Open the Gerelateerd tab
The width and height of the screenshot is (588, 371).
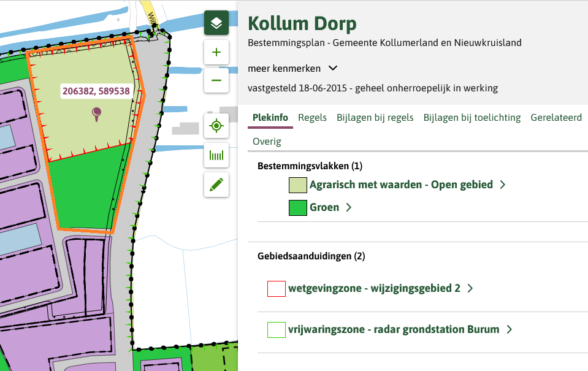tap(556, 117)
